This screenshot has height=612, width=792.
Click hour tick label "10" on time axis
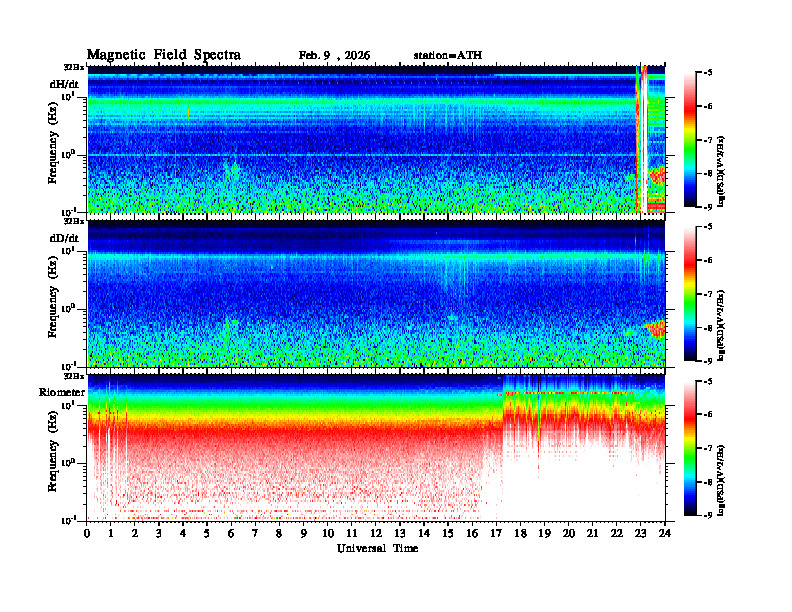(328, 534)
